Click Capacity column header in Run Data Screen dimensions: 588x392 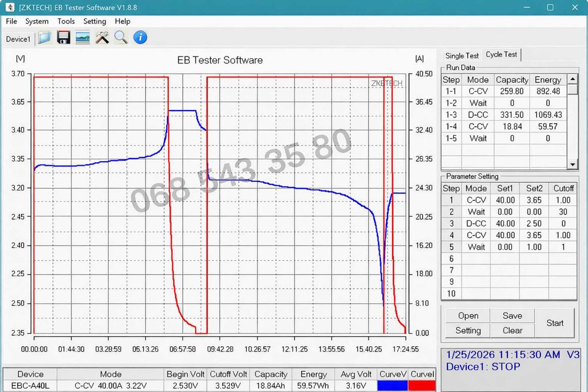click(512, 80)
